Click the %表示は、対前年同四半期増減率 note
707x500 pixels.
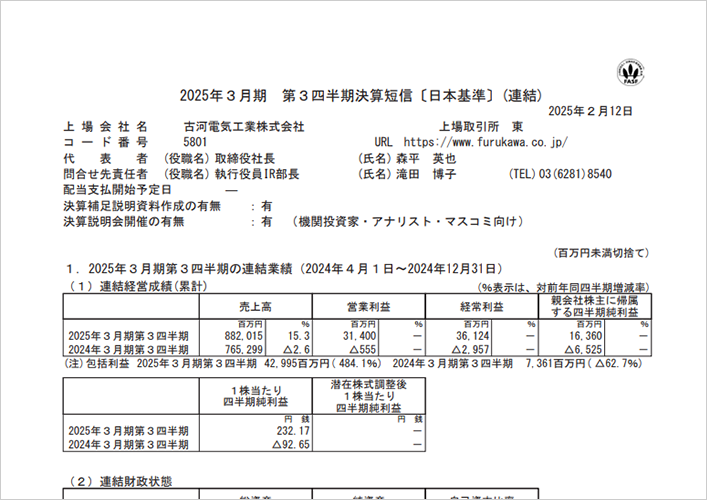click(x=563, y=288)
